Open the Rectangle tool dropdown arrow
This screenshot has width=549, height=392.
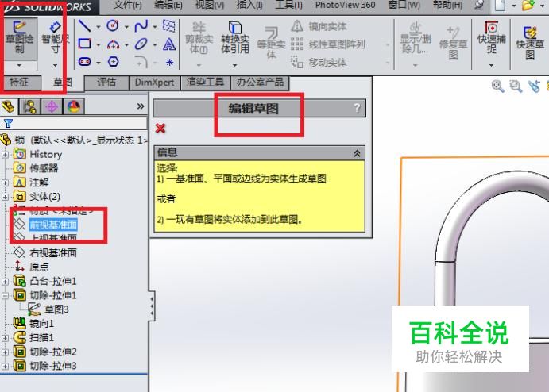(x=98, y=44)
